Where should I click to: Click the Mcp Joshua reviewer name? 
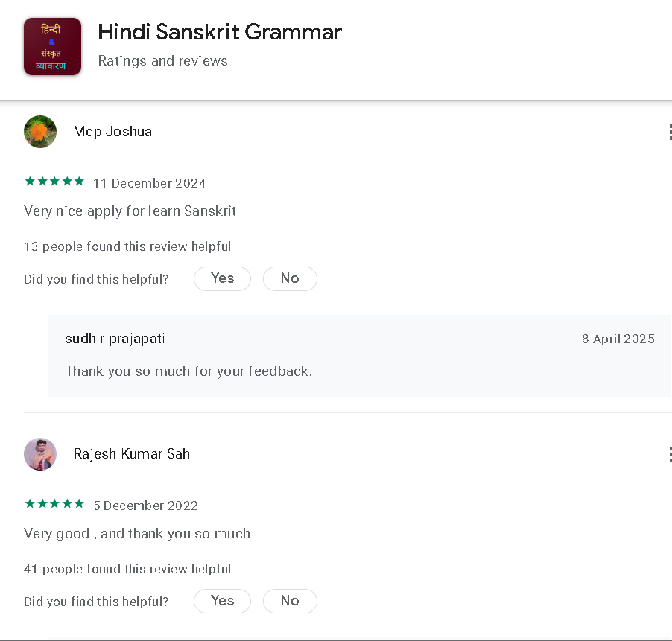tap(112, 132)
